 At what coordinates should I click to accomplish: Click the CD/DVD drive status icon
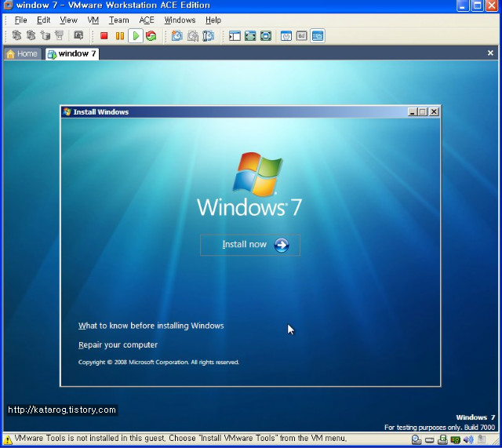417,439
